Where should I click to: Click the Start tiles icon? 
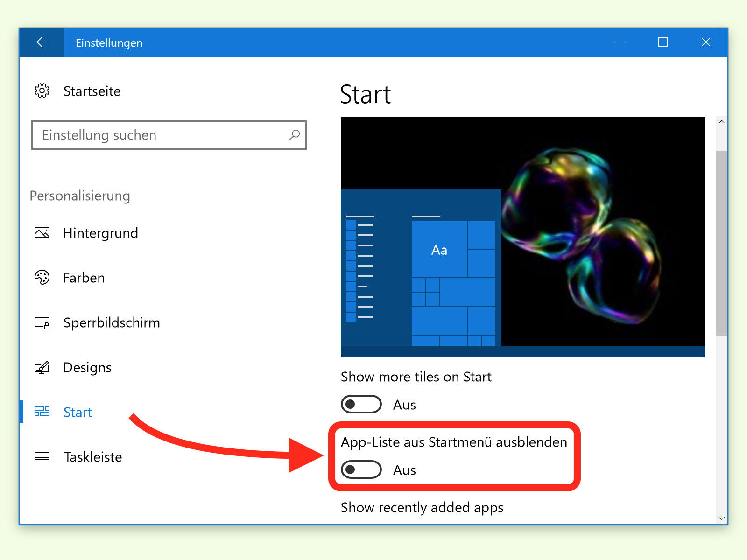point(42,411)
